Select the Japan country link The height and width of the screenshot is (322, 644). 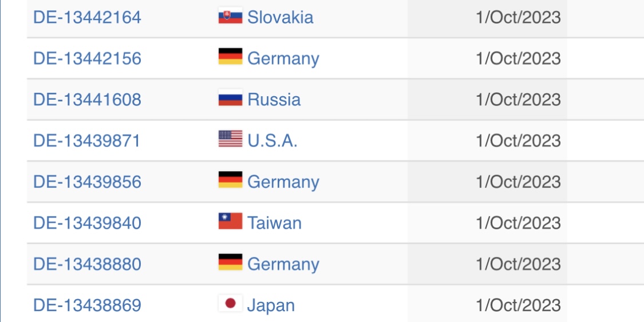point(271,305)
